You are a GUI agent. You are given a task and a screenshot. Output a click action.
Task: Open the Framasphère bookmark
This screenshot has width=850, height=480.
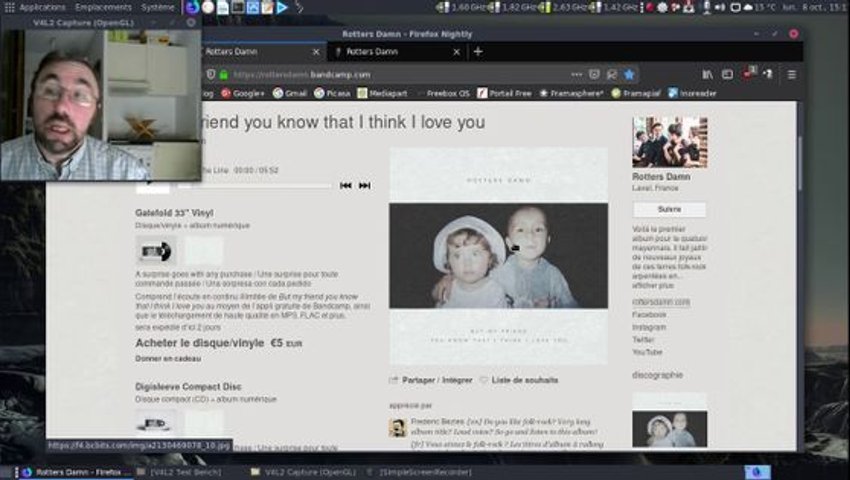[571, 93]
